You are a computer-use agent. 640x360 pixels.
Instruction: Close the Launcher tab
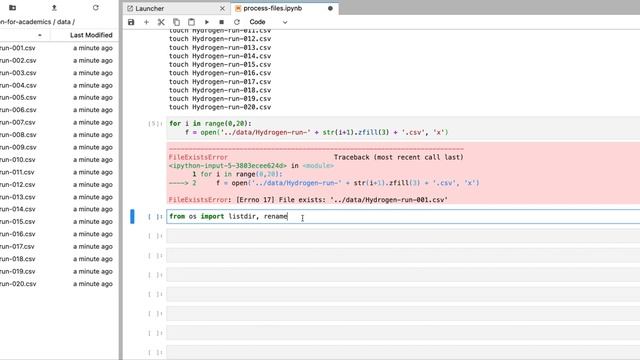point(222,8)
